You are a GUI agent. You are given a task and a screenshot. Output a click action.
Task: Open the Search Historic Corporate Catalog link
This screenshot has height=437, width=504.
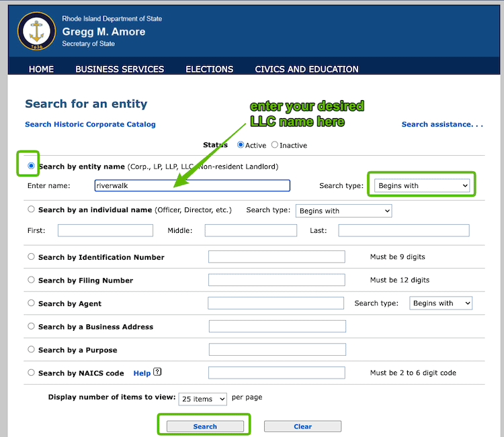coord(90,124)
